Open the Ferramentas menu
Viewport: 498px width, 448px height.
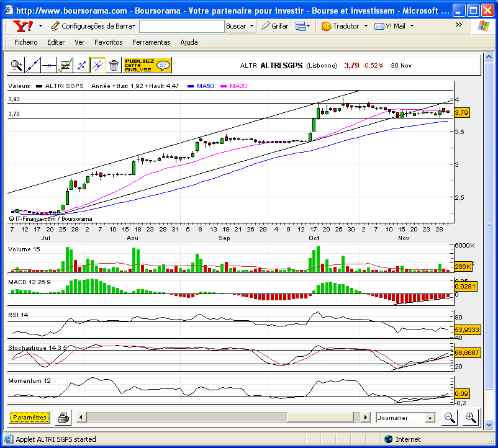pyautogui.click(x=151, y=42)
